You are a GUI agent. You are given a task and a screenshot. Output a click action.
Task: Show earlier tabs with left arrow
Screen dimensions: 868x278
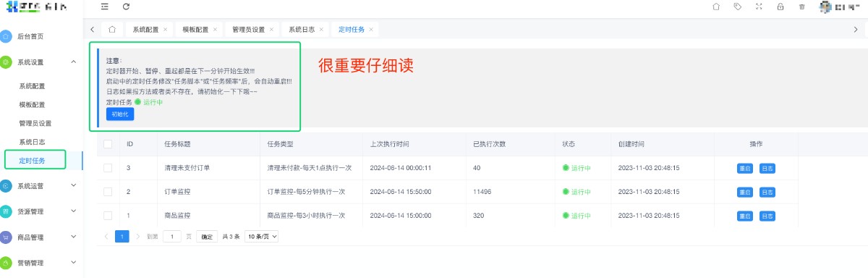pos(93,30)
